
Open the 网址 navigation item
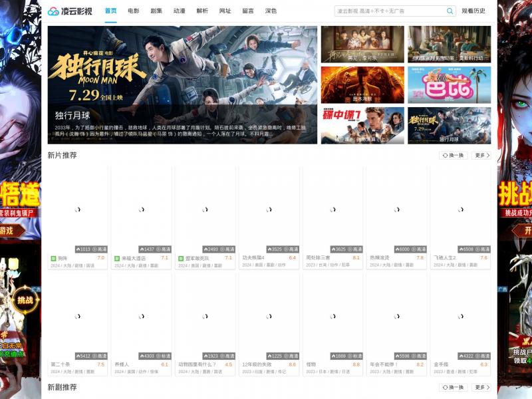[x=225, y=11]
